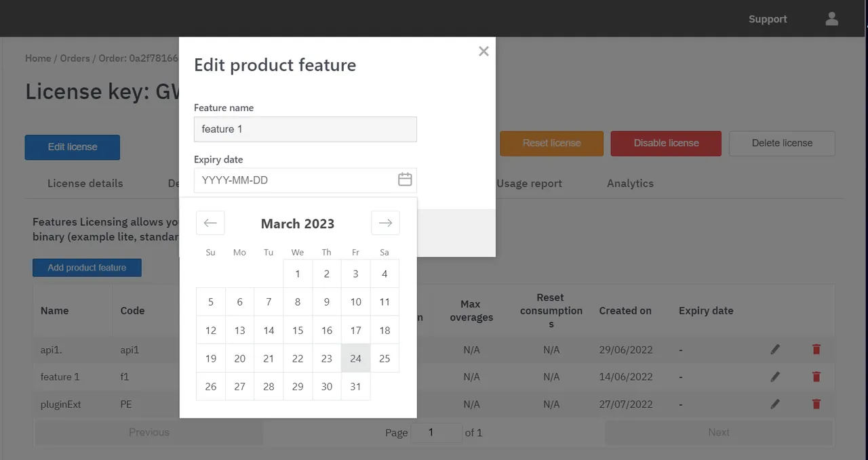Click inside the Feature name field
Image resolution: width=868 pixels, height=460 pixels.
click(305, 129)
